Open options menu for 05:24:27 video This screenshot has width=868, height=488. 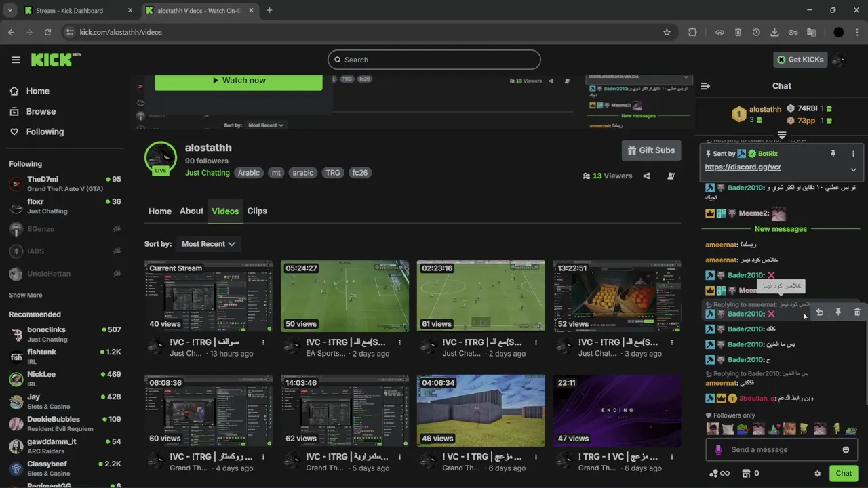click(399, 342)
